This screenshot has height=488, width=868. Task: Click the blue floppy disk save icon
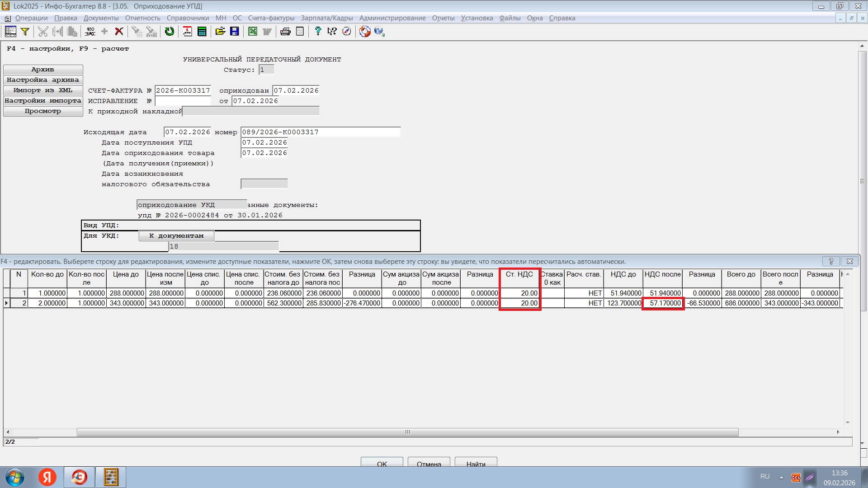[235, 31]
